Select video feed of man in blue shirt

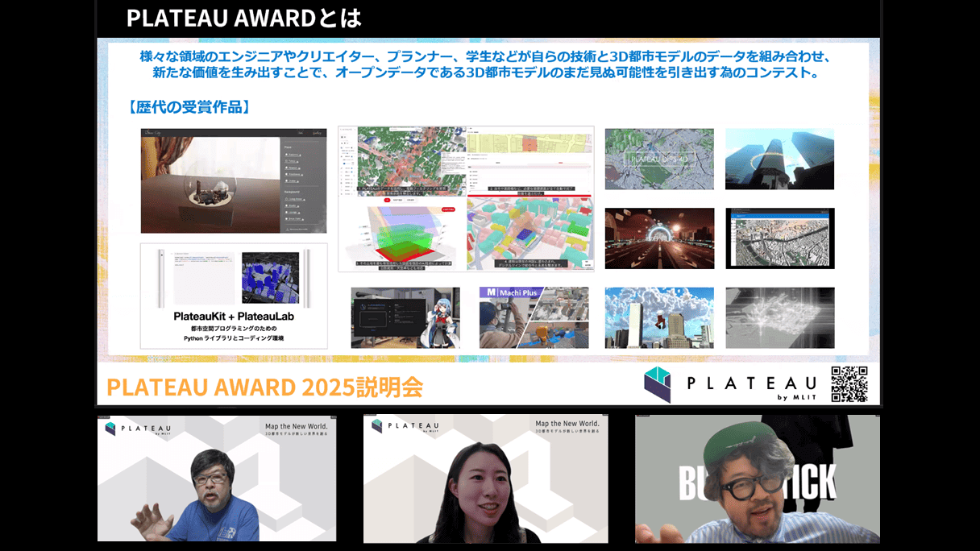[217, 478]
